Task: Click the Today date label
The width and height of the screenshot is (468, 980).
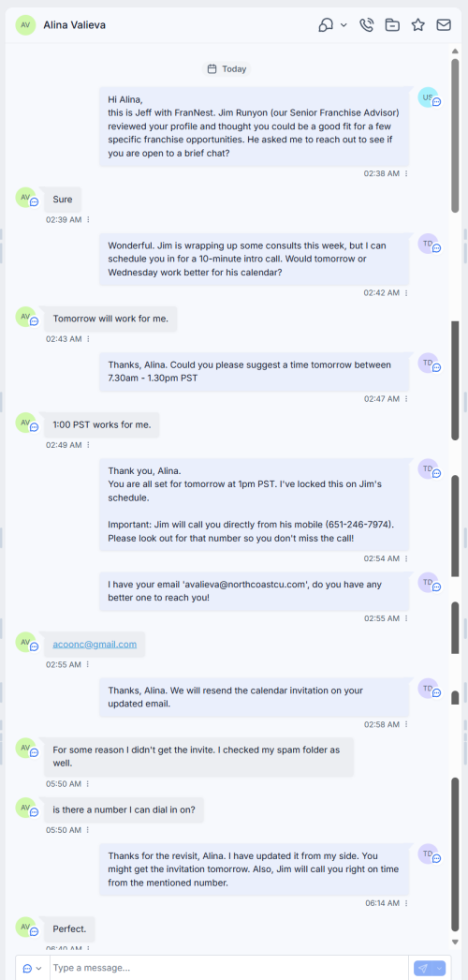Action: click(227, 68)
